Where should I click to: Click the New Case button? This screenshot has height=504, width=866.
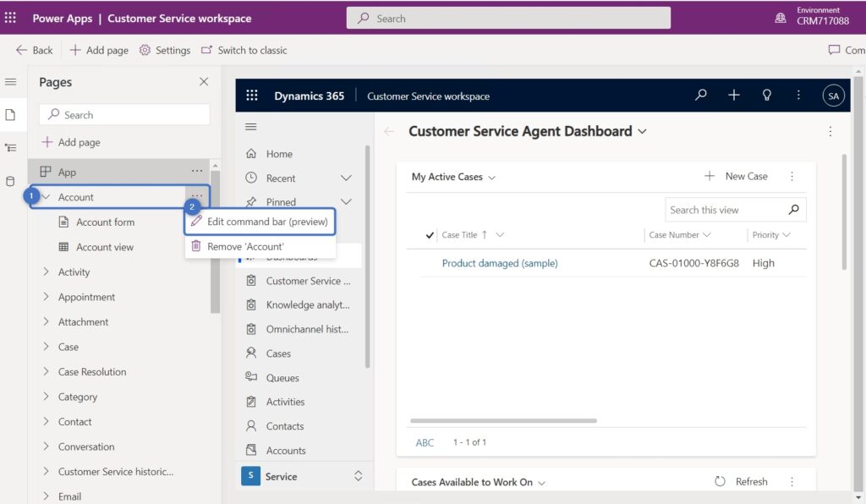point(736,176)
